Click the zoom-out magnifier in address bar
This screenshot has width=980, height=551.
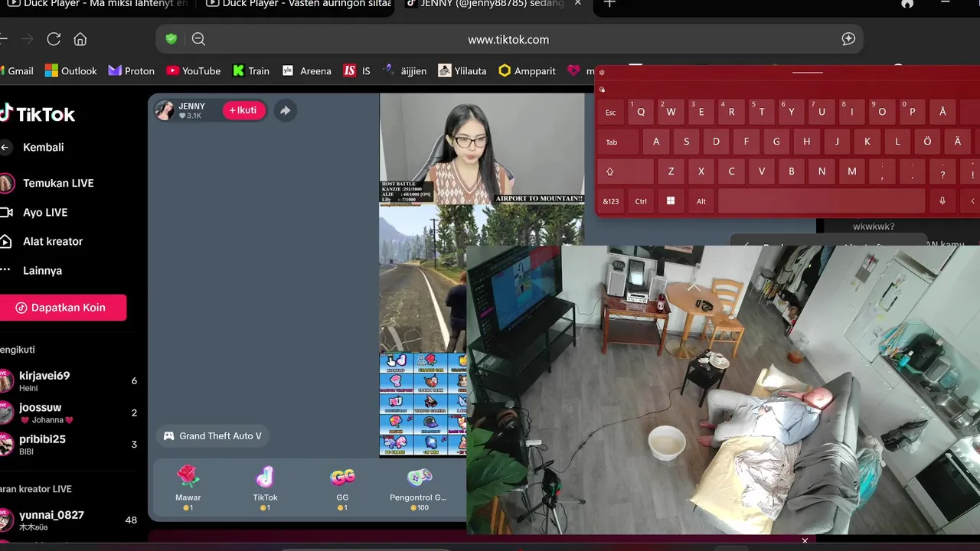(198, 39)
